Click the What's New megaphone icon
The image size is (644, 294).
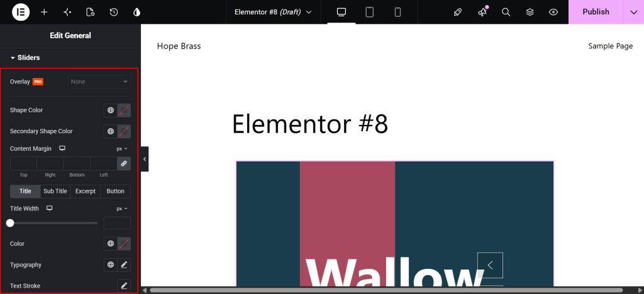482,13
